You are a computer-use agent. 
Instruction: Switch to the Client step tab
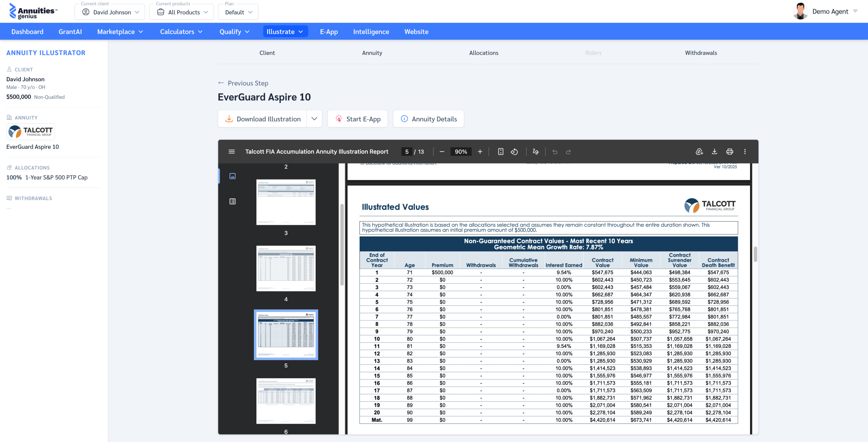click(267, 53)
